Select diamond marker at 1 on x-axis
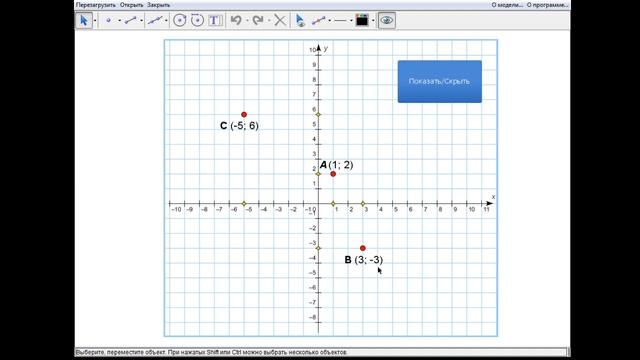The image size is (640, 360). [x=333, y=203]
